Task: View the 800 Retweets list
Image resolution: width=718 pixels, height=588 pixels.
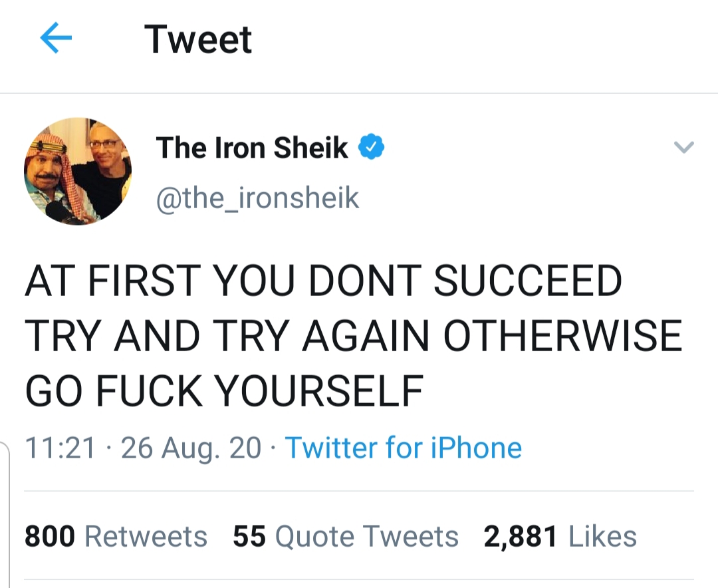Action: click(116, 537)
